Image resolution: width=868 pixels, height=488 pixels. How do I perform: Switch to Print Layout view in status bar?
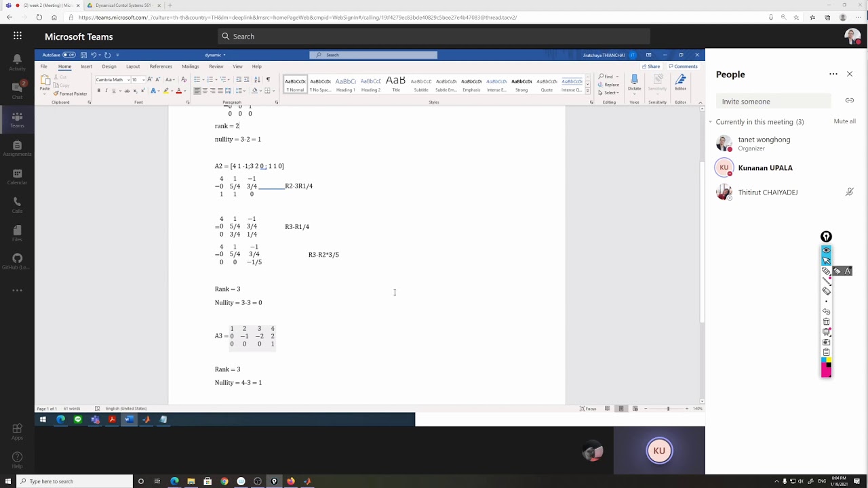pyautogui.click(x=620, y=409)
